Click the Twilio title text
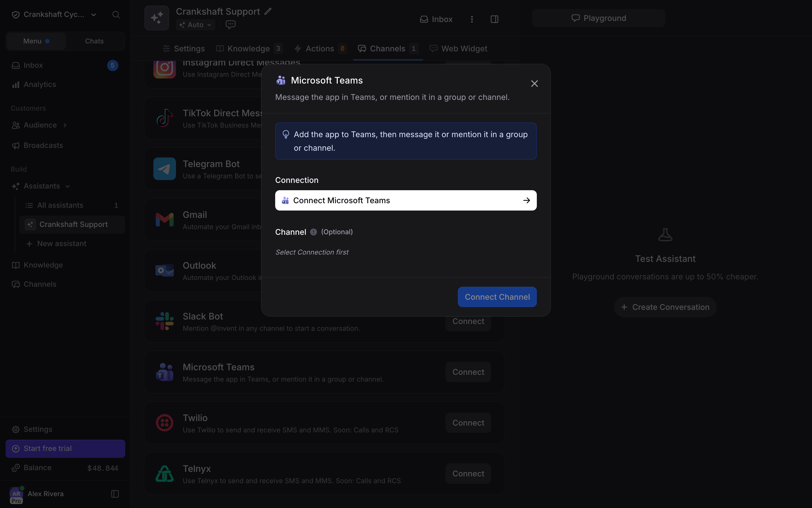 point(195,418)
